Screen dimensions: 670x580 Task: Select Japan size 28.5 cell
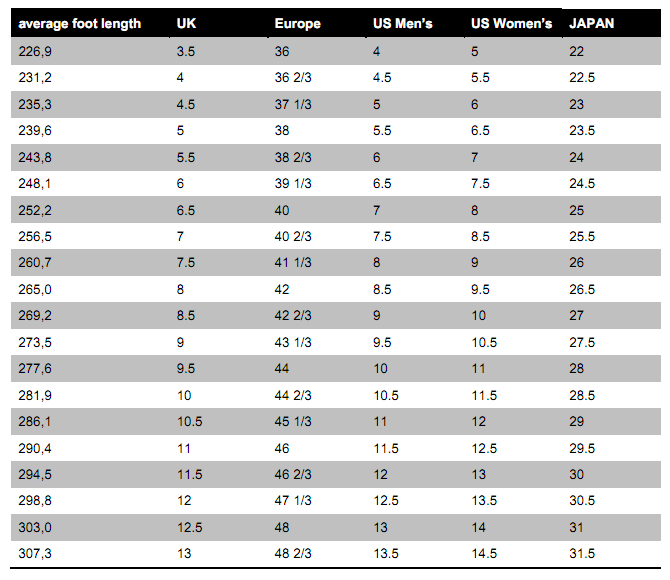click(582, 395)
